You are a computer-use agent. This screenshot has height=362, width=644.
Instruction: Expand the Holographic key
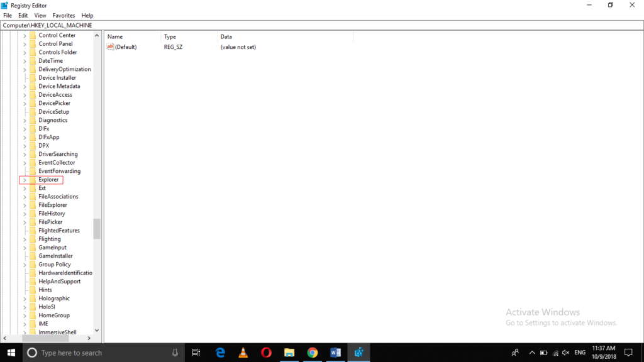[25, 299]
